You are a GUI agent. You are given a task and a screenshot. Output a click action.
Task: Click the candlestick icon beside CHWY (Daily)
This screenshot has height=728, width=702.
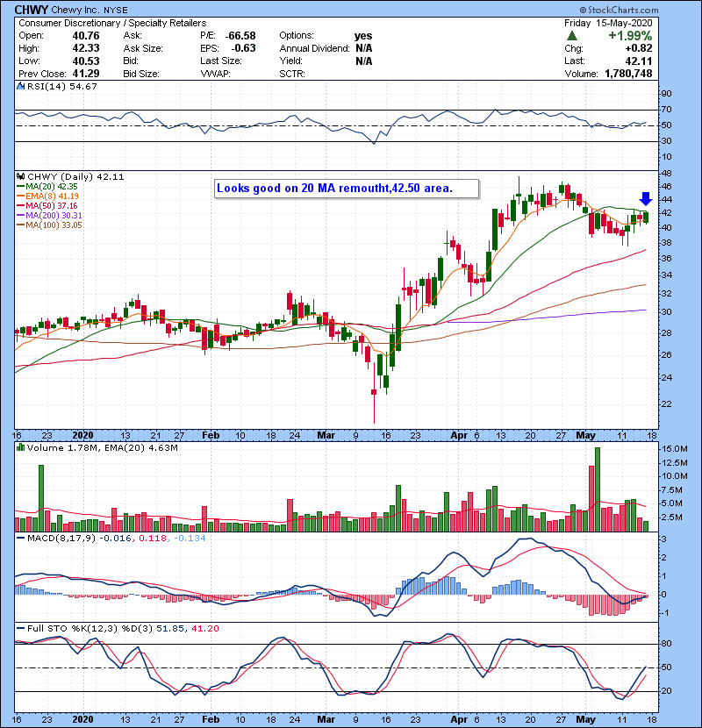[x=20, y=177]
